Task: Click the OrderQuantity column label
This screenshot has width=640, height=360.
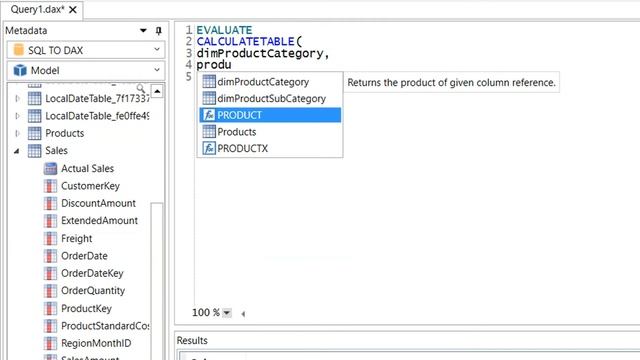Action: (93, 291)
